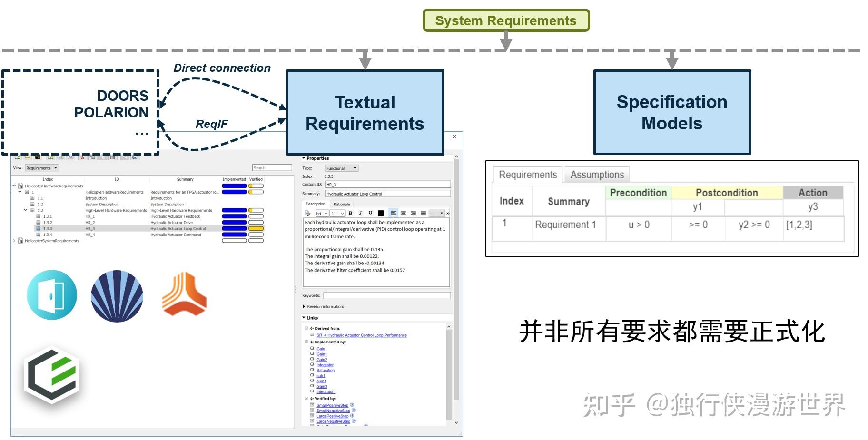
Task: Click the Gain1 implemented-by link
Action: click(x=322, y=354)
